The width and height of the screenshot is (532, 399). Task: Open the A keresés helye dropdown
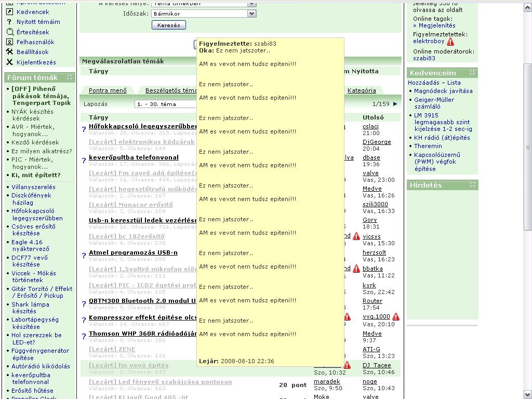tap(204, 4)
